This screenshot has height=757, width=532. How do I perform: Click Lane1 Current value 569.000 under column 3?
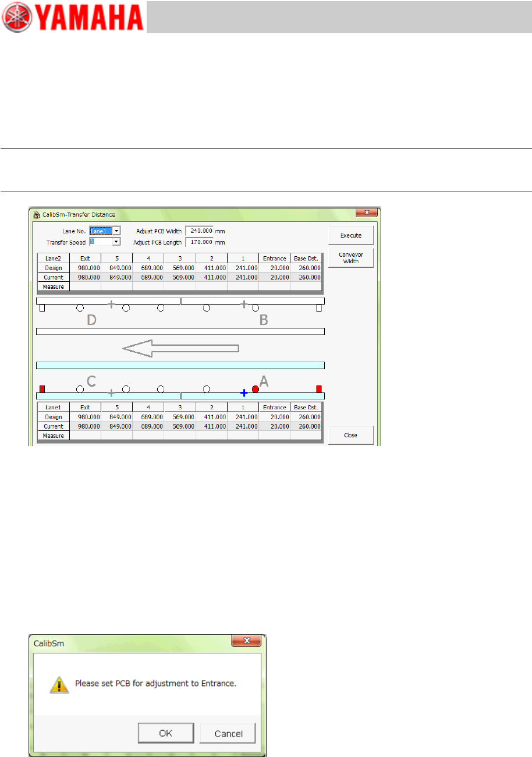(x=180, y=426)
